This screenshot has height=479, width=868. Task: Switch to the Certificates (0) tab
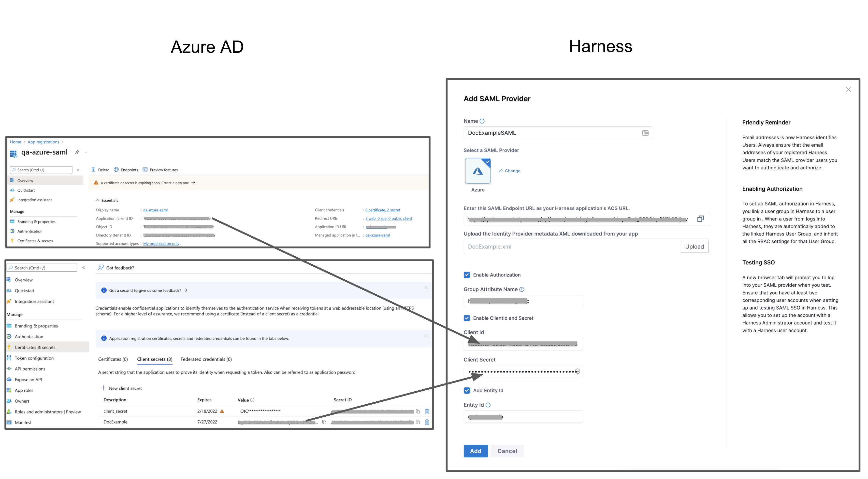tap(113, 359)
